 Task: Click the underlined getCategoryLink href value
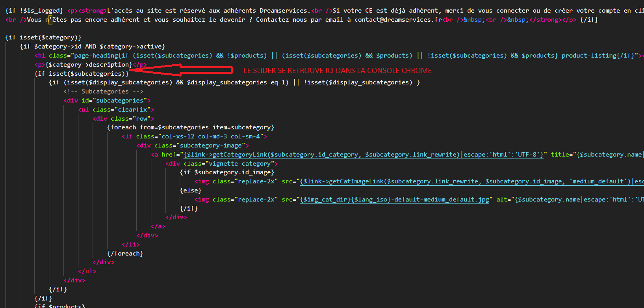[x=364, y=155]
